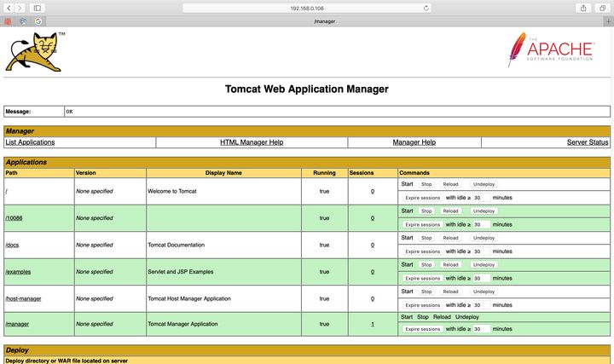Add new tab with plus icon
The image size is (614, 364).
(609, 21)
